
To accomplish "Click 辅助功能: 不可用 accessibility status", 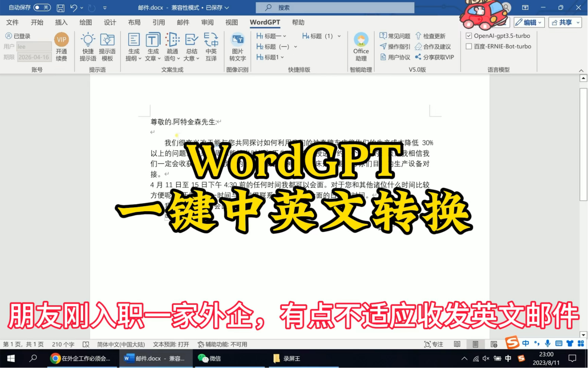I will [222, 345].
